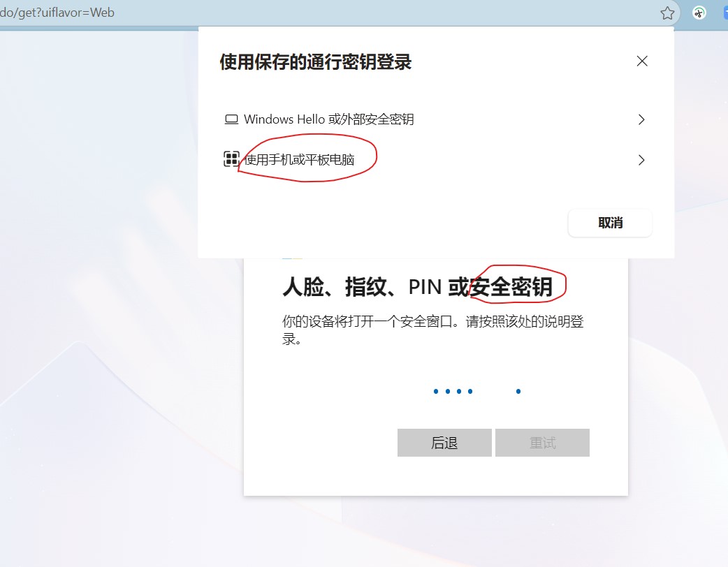Image resolution: width=728 pixels, height=567 pixels.
Task: Bookmark this page with the star icon
Action: [x=667, y=13]
